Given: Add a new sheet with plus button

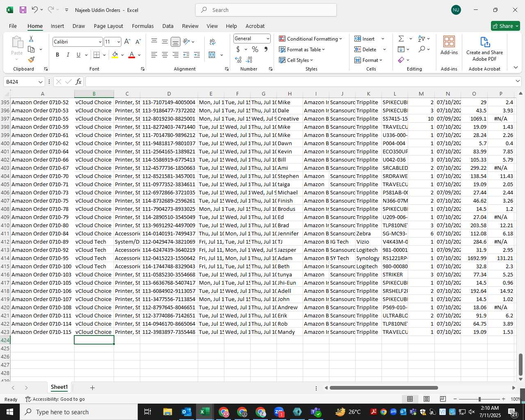Looking at the screenshot, I should tap(92, 388).
